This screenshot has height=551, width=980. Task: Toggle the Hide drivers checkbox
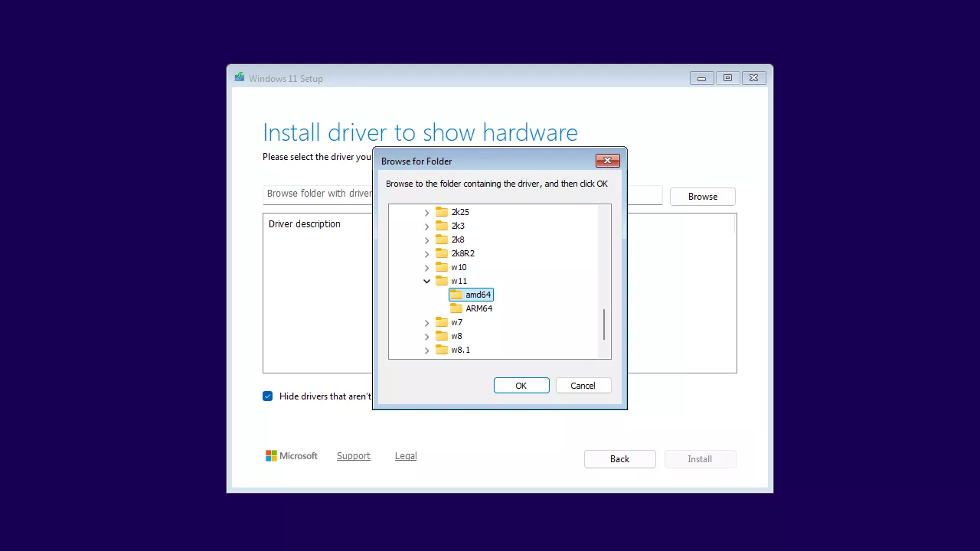[x=268, y=396]
